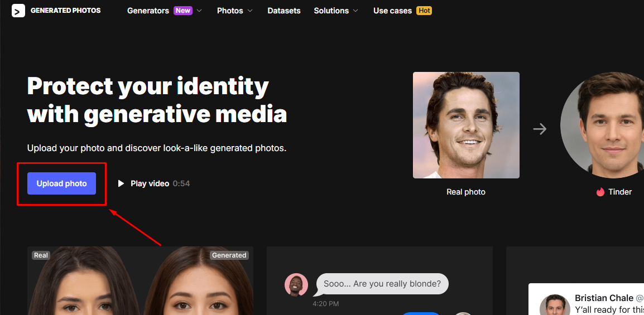Click the Generated label on comparison image
This screenshot has width=644, height=315.
tap(229, 255)
